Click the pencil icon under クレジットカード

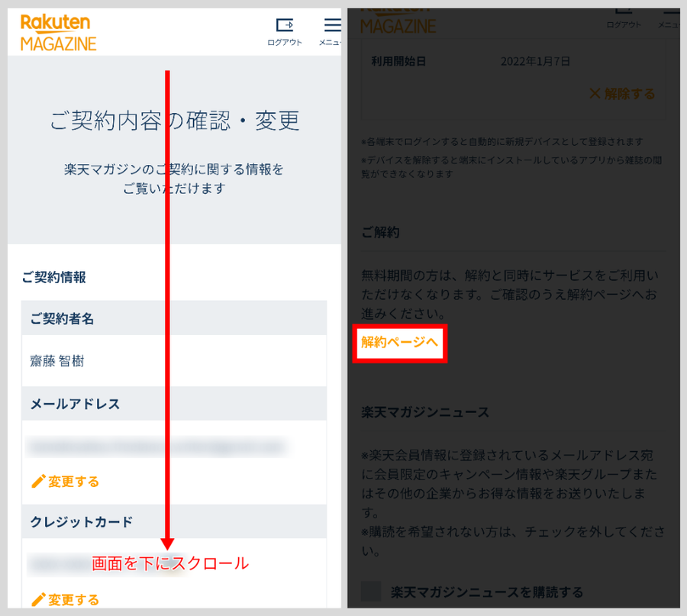(38, 600)
